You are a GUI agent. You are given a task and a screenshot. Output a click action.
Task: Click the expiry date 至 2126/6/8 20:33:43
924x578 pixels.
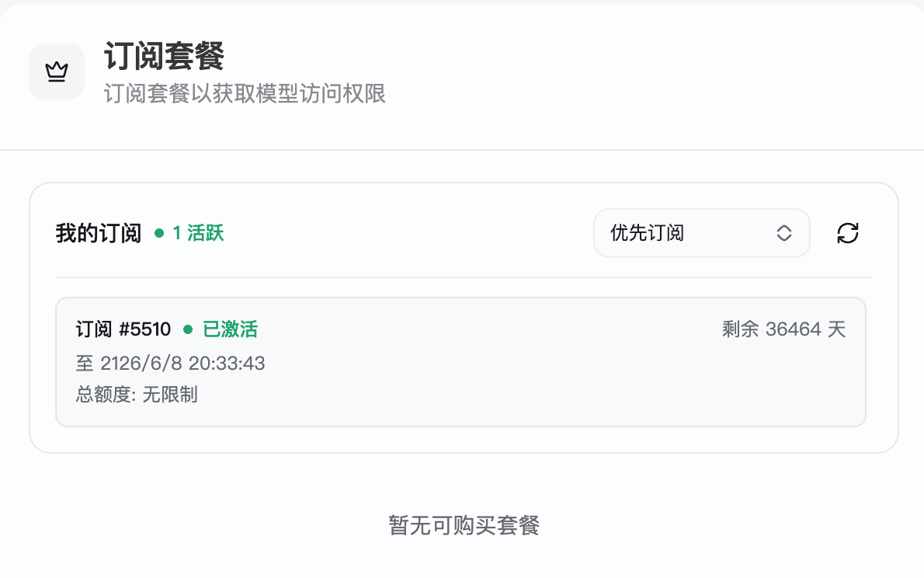click(x=170, y=363)
